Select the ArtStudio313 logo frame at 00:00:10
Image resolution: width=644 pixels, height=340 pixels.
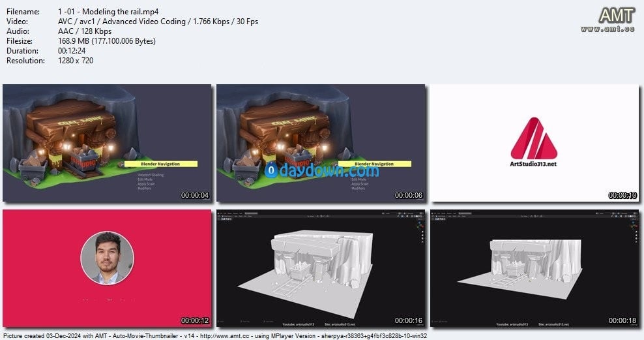534,143
